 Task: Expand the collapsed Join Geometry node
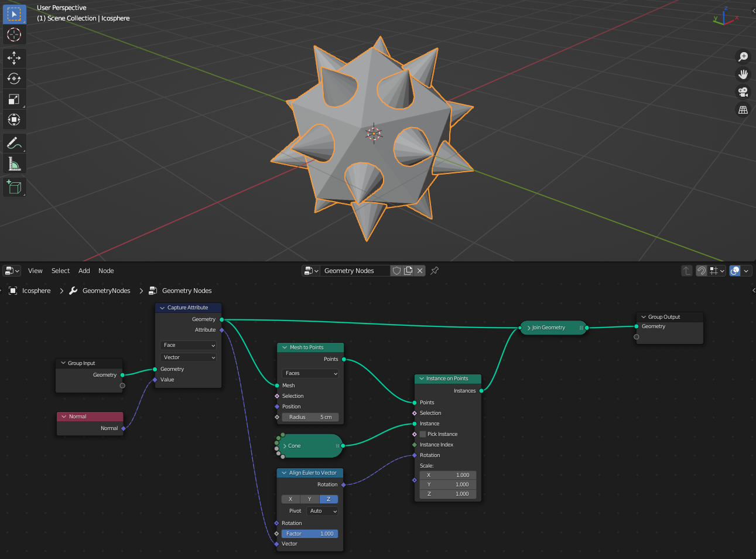[x=529, y=328]
